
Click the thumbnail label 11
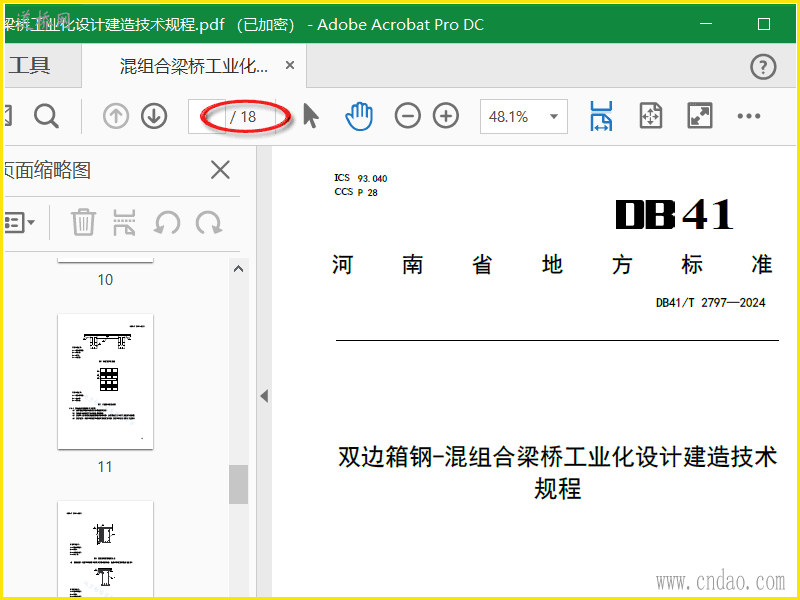(x=105, y=467)
